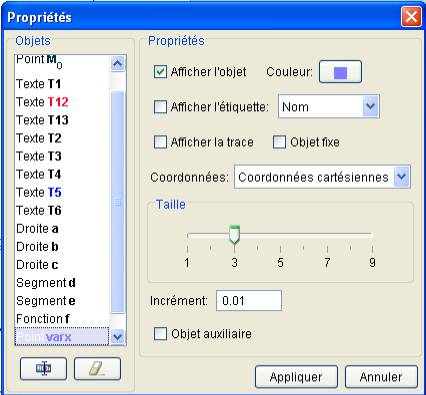Screen dimensions: 426x395
Task: Click the Incrément input field
Action: (x=249, y=300)
